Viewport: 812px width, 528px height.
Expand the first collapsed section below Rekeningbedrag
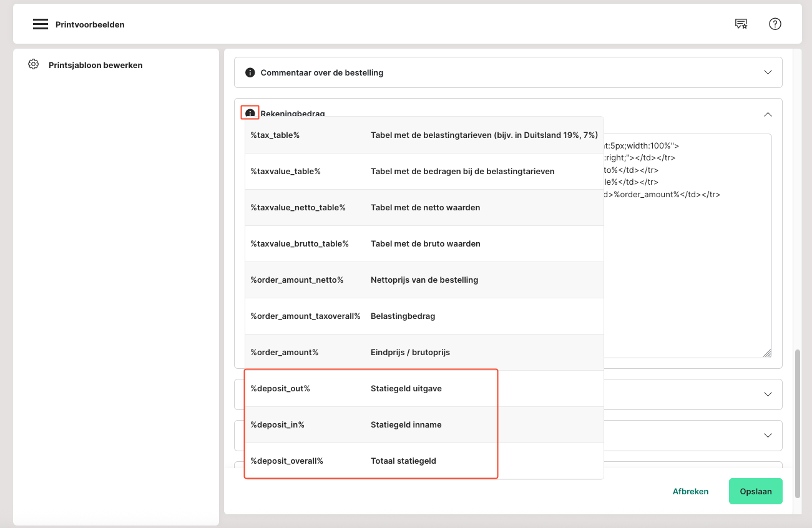(x=768, y=394)
